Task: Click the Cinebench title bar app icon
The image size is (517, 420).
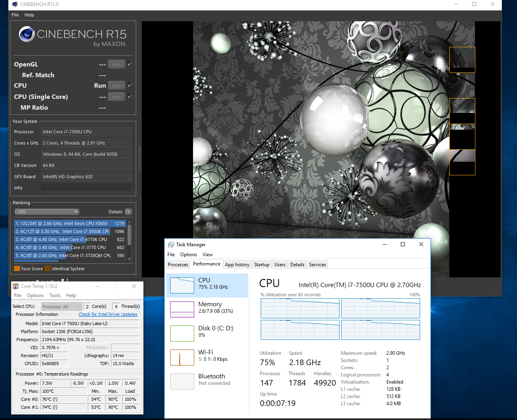Action: (x=15, y=4)
